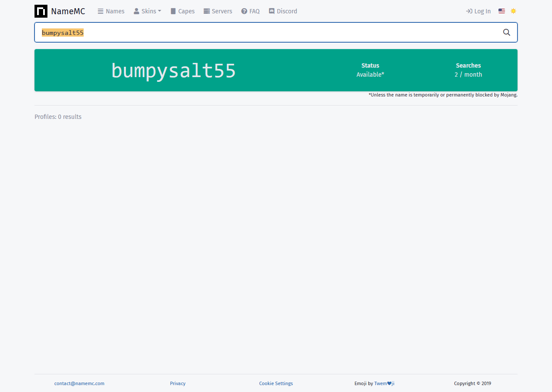Expand the Skins dropdown menu
The width and height of the screenshot is (552, 392).
coord(147,11)
